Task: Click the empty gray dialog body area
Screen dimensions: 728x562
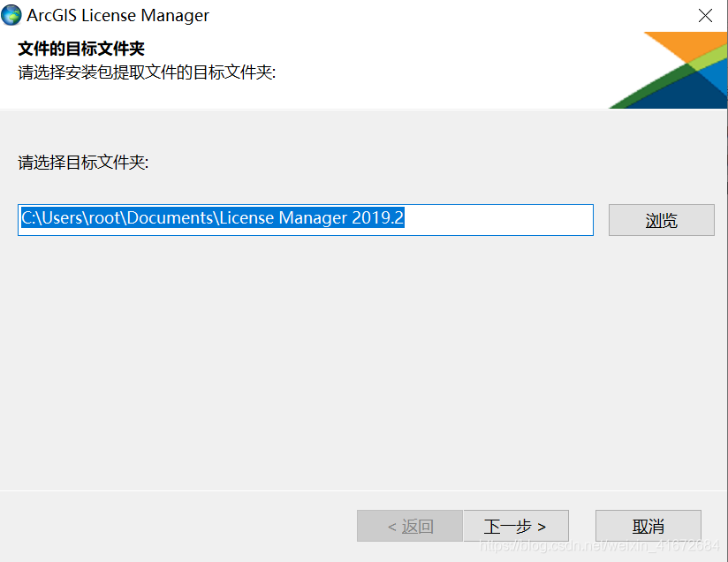Action: click(362, 362)
